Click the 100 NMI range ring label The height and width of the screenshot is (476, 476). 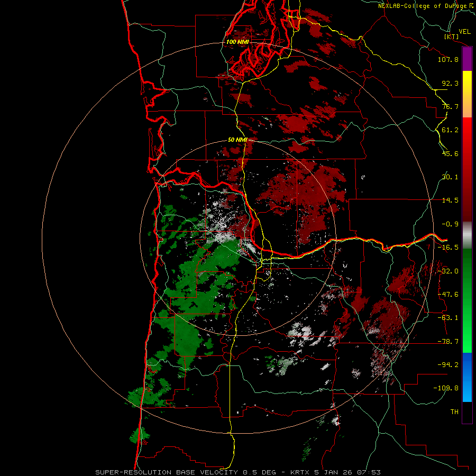pyautogui.click(x=237, y=42)
